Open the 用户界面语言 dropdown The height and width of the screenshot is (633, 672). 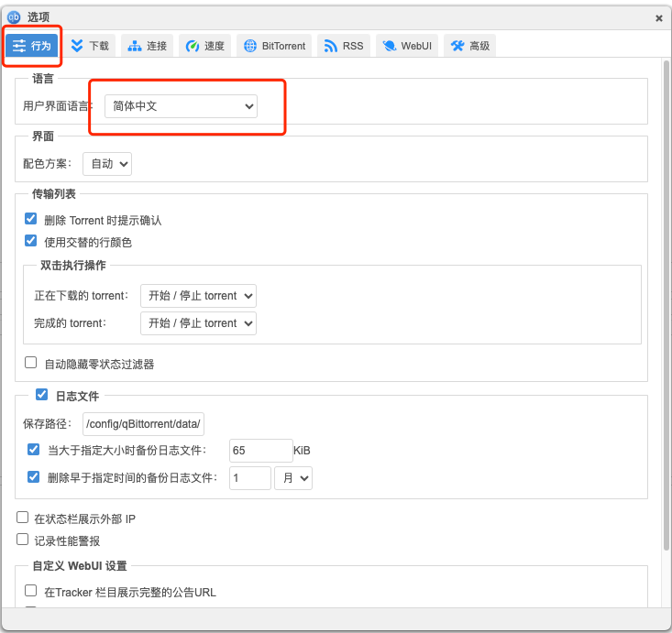click(x=181, y=106)
